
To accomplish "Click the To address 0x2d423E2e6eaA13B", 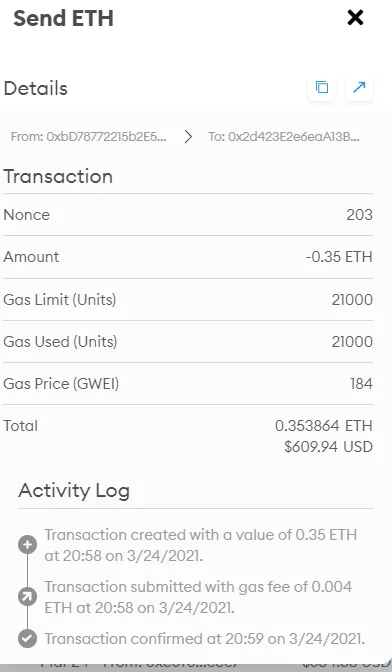I will 284,137.
